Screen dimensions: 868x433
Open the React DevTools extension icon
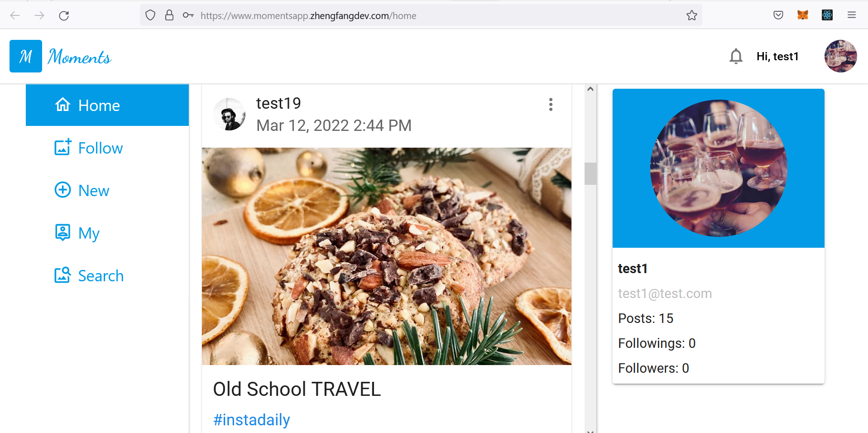coord(827,15)
